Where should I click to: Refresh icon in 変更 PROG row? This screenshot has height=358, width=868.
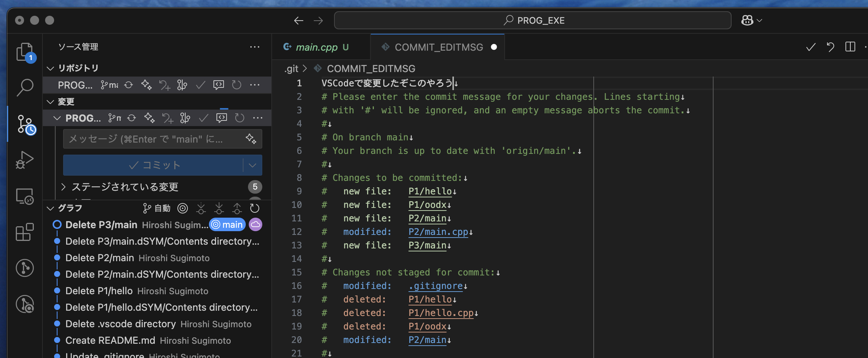[240, 118]
